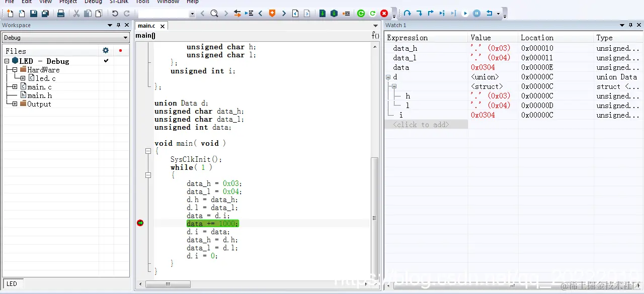Image resolution: width=644 pixels, height=294 pixels.
Task: Open the ST-LINK menu
Action: [119, 2]
